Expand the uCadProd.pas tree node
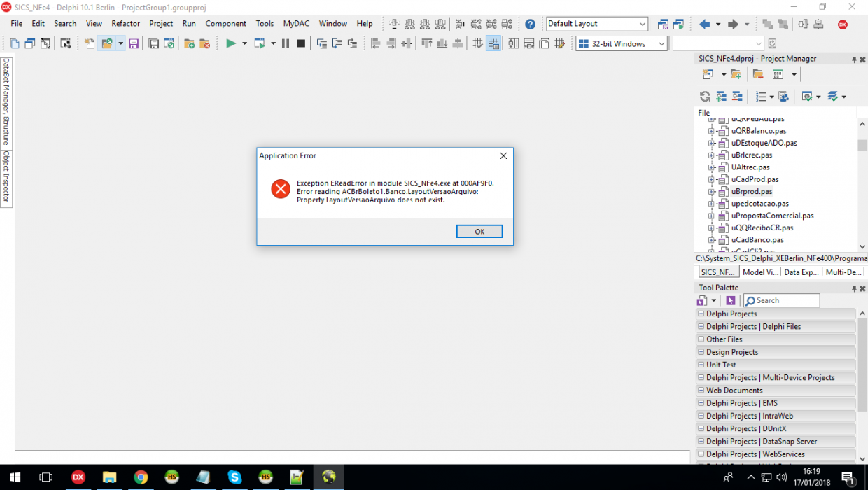The height and width of the screenshot is (490, 868). click(x=711, y=179)
